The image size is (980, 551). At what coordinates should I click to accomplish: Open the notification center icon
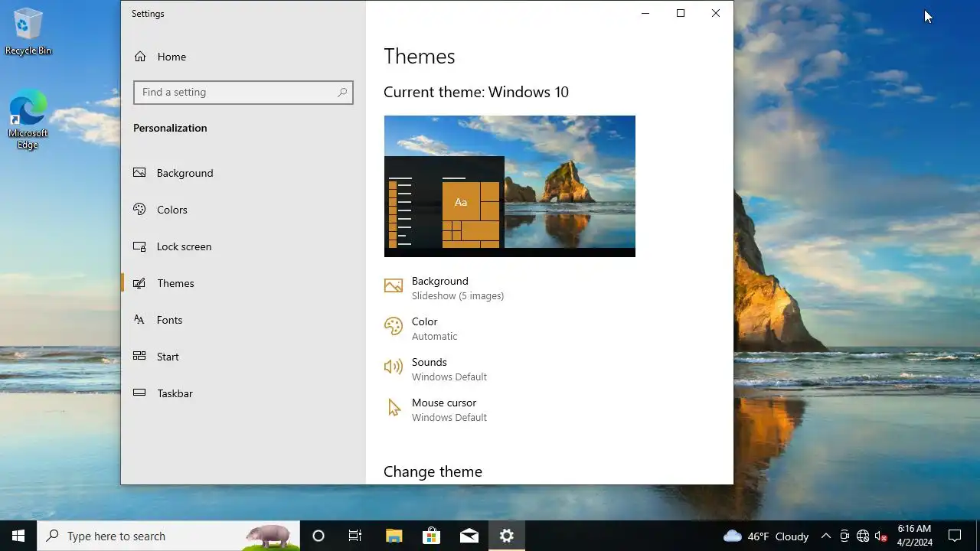pos(955,536)
